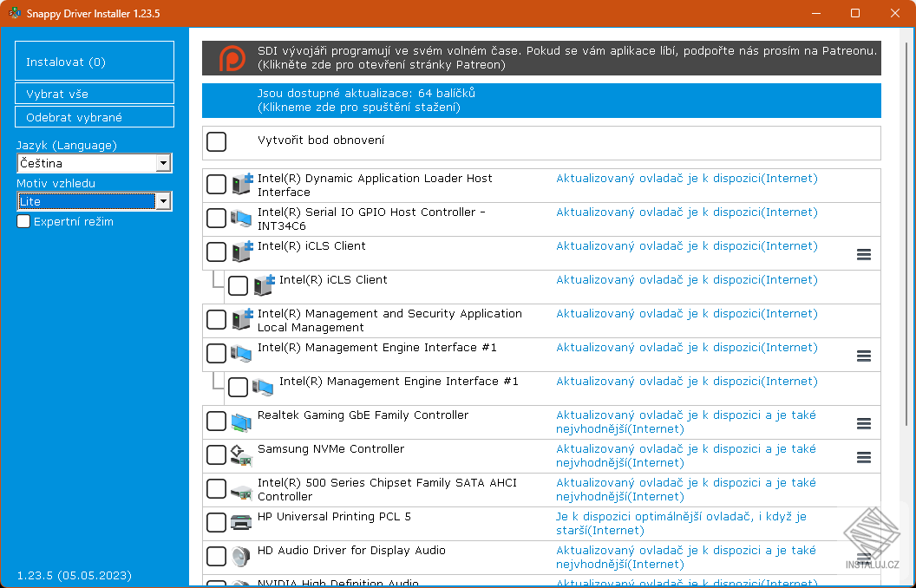
Task: Click the Intel 500 Series SATA AHCI icon
Action: coord(242,492)
